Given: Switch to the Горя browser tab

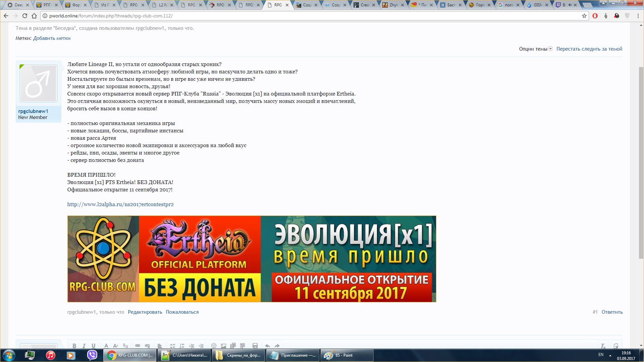Looking at the screenshot, I should point(480,5).
